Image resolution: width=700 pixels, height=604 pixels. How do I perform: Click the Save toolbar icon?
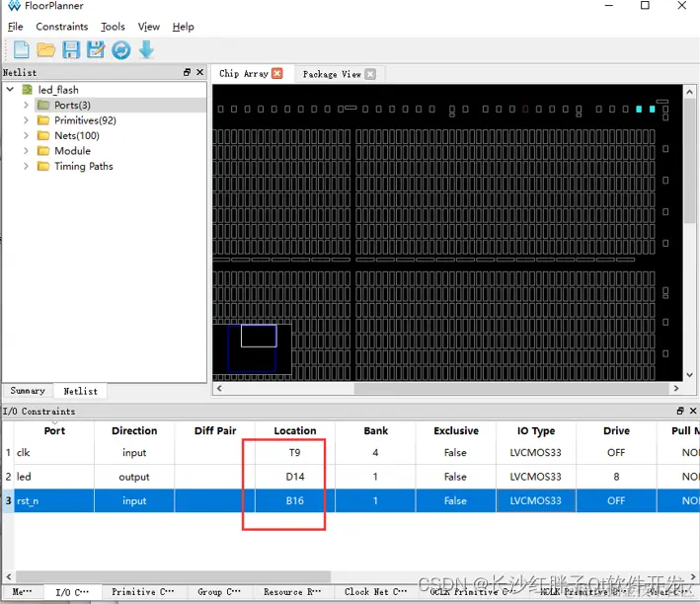click(x=71, y=49)
